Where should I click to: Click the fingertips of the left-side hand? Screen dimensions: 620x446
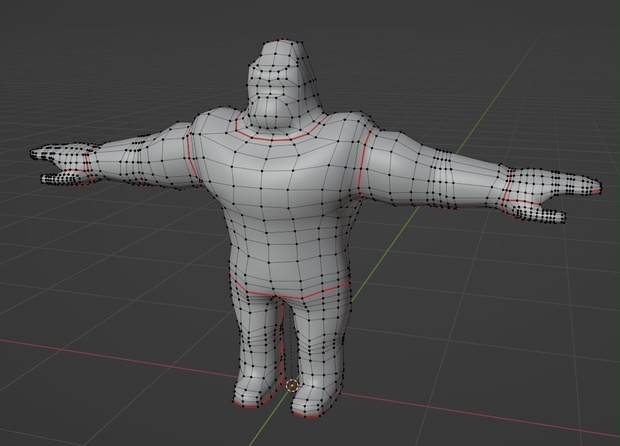(x=36, y=154)
